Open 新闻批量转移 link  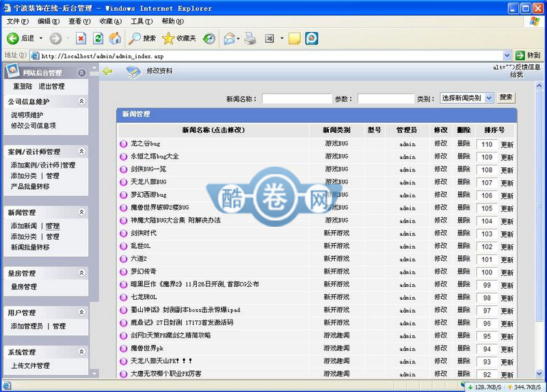(30, 247)
